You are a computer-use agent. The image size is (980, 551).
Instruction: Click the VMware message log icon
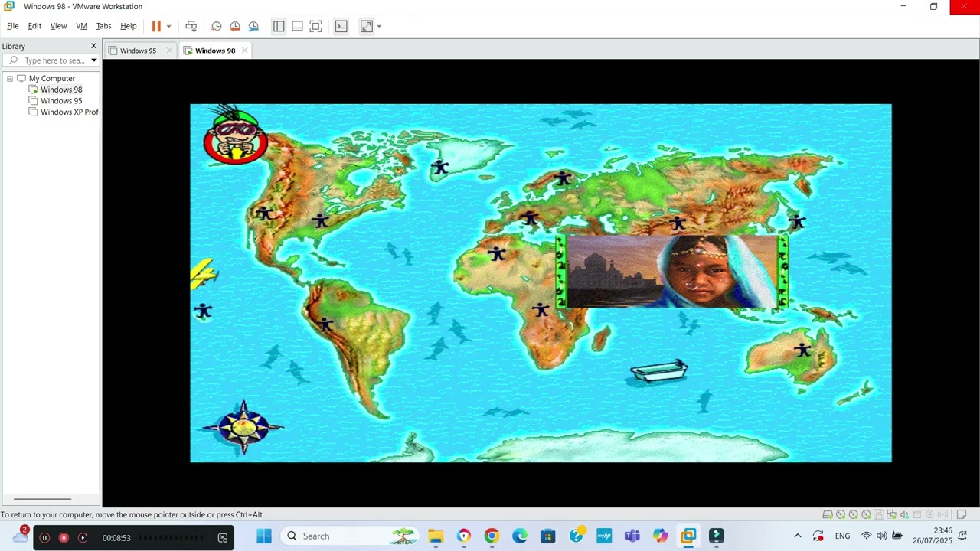point(962,514)
